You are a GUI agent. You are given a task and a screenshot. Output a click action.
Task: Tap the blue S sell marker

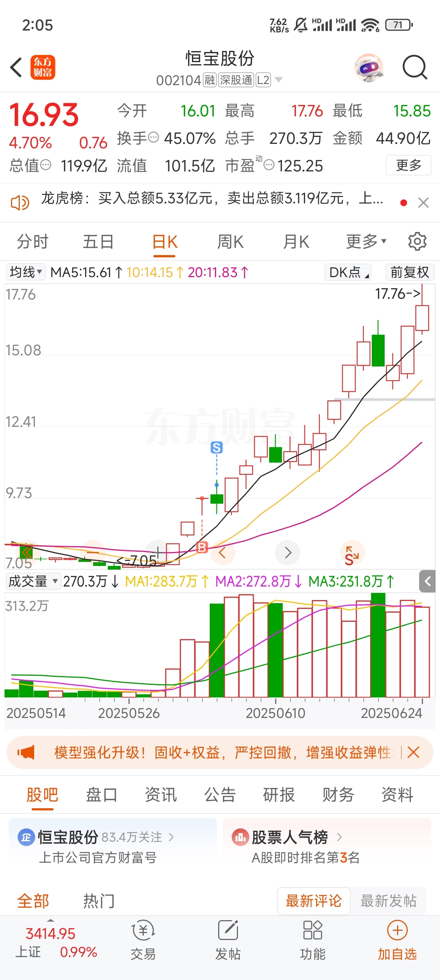[217, 447]
